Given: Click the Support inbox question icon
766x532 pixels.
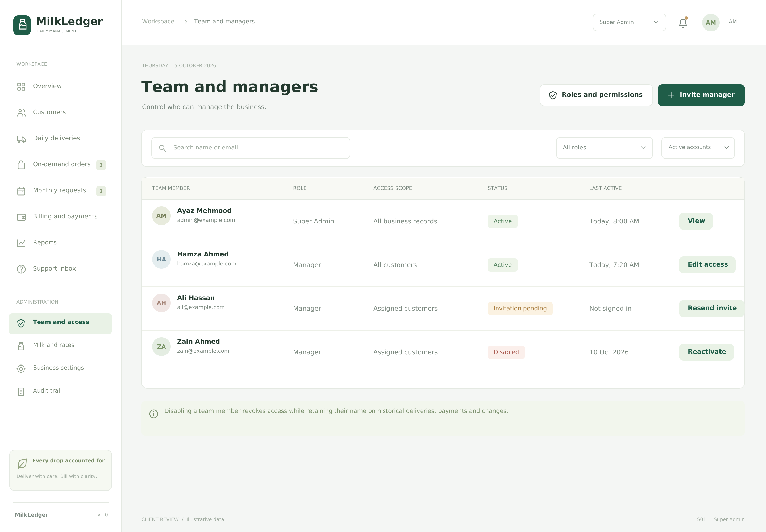Looking at the screenshot, I should [x=21, y=269].
